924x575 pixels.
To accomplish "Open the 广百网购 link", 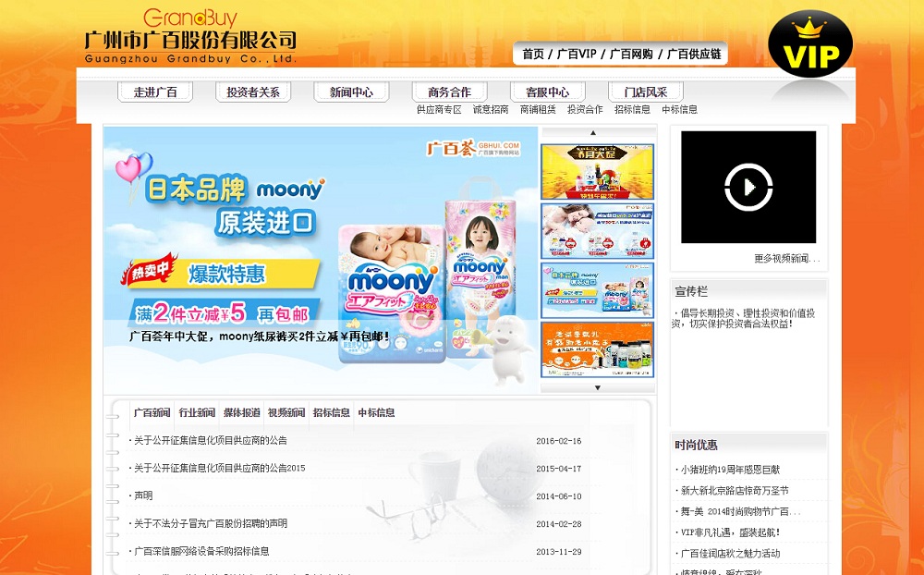I will point(630,55).
